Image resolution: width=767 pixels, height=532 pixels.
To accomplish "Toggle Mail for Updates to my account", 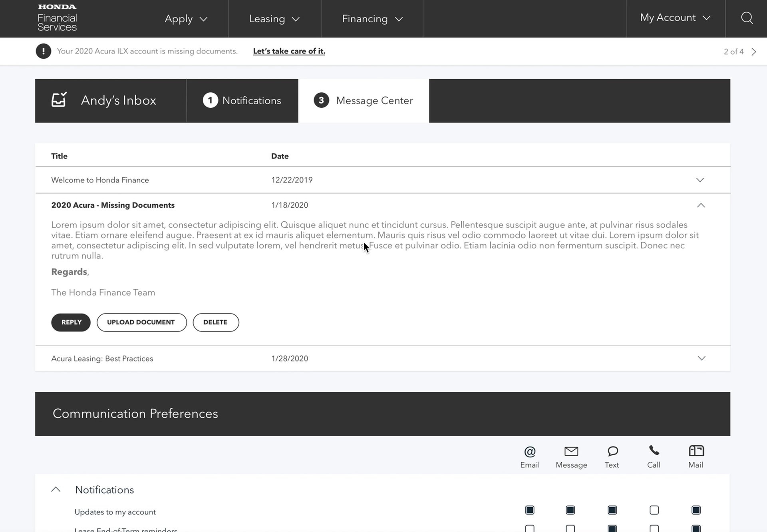I will pyautogui.click(x=696, y=510).
